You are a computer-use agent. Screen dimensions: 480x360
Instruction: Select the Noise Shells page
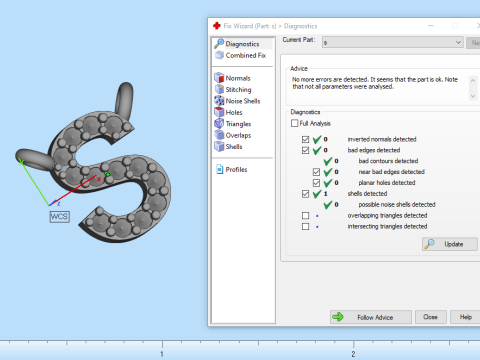pyautogui.click(x=237, y=101)
